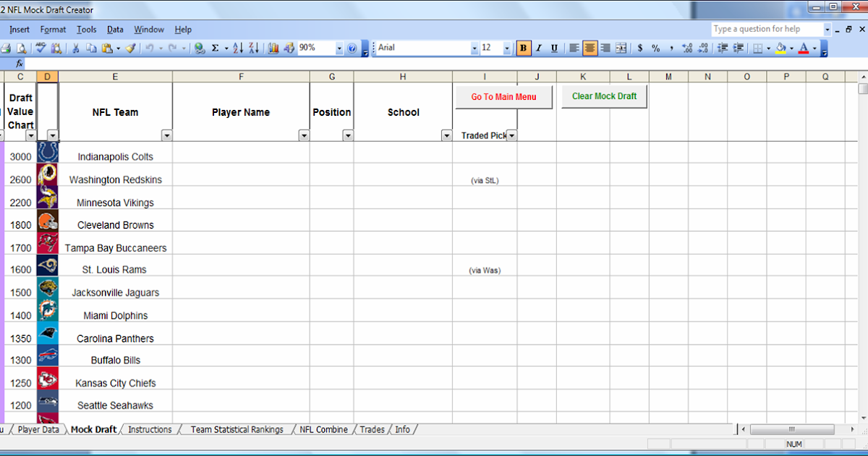Paste clipboard using Paste icon
This screenshot has width=868, height=456.
(106, 48)
